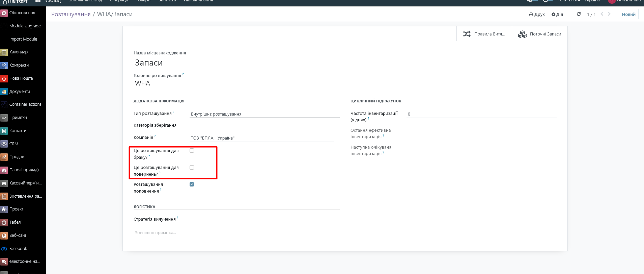Click the Табелі clock icon

4,222
